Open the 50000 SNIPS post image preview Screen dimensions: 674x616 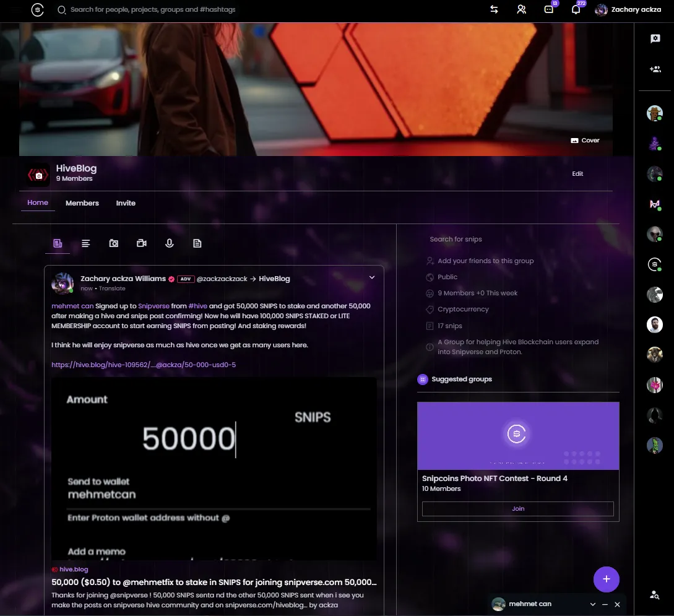coord(214,469)
